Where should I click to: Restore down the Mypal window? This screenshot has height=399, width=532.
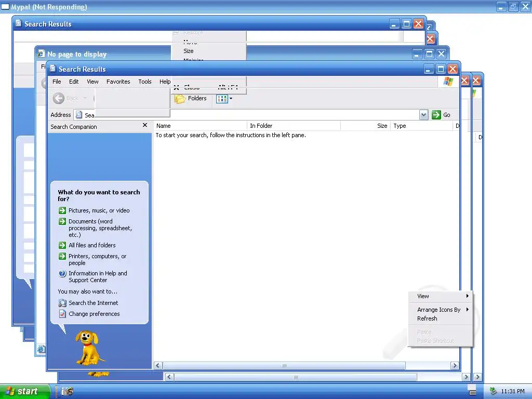point(513,7)
